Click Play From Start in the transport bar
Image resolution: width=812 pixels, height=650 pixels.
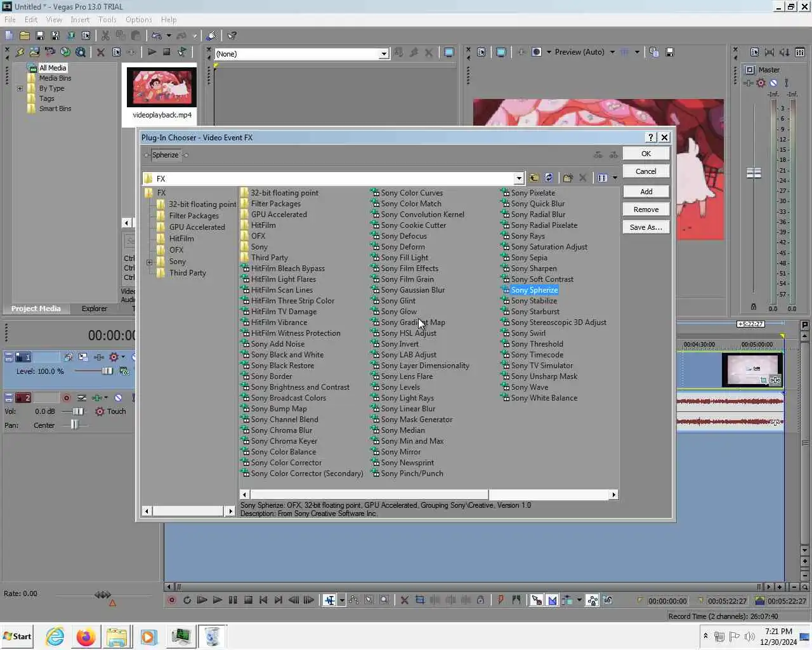pos(202,600)
